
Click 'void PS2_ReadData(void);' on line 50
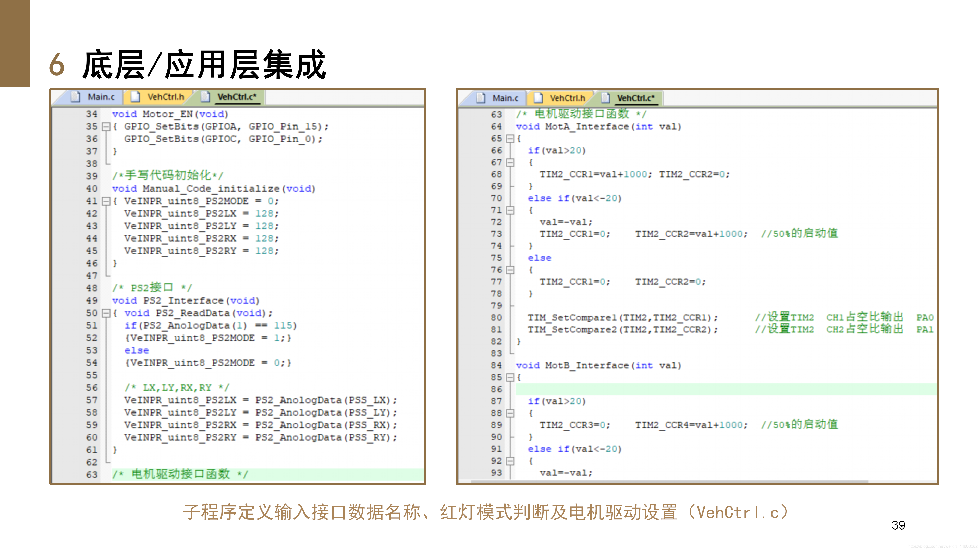pyautogui.click(x=199, y=313)
